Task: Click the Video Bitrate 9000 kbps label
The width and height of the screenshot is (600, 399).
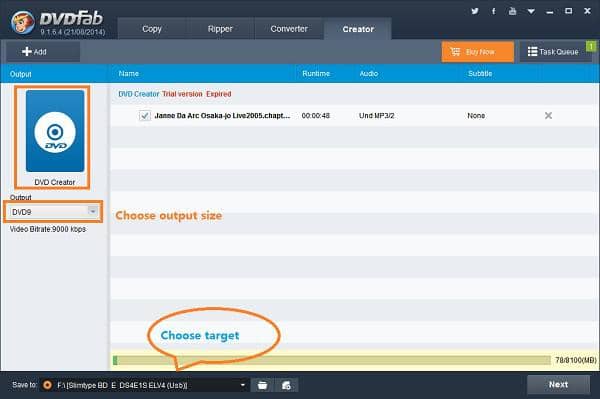Action: click(48, 229)
